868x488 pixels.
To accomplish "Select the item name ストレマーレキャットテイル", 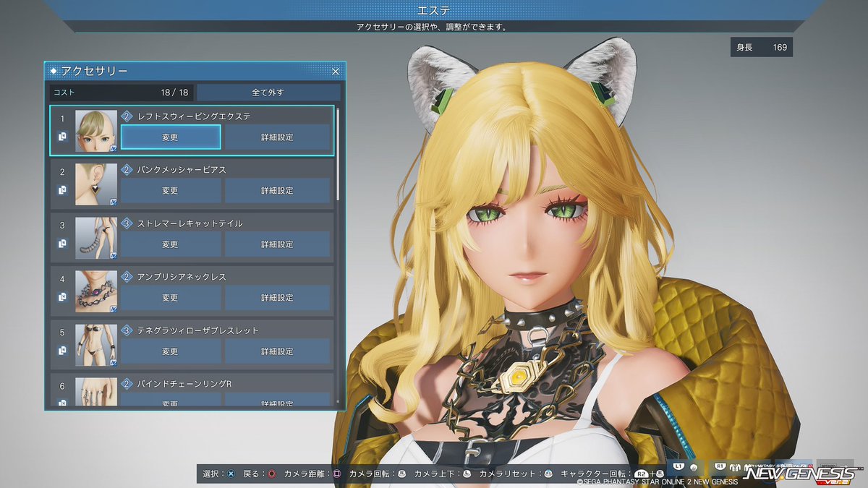I will 190,223.
